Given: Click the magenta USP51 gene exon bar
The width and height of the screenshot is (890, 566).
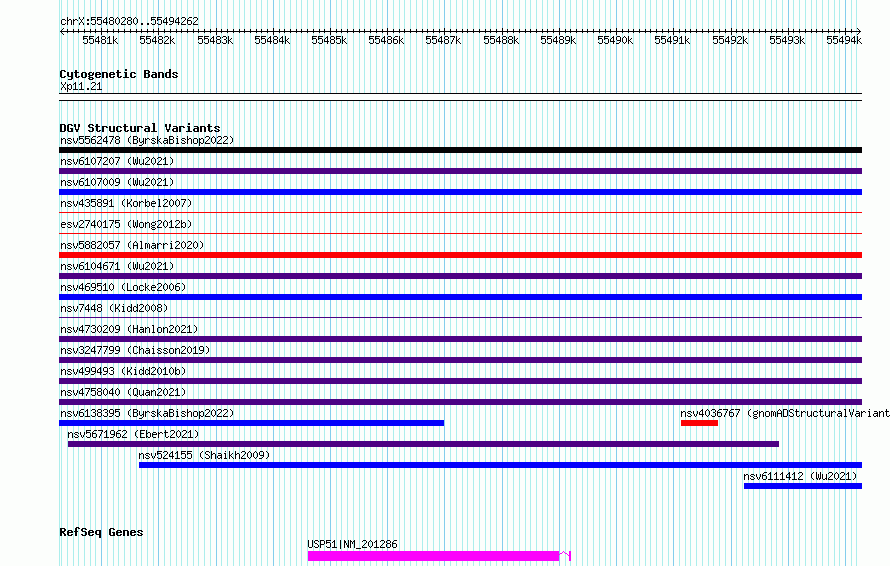Looking at the screenshot, I should 434,556.
